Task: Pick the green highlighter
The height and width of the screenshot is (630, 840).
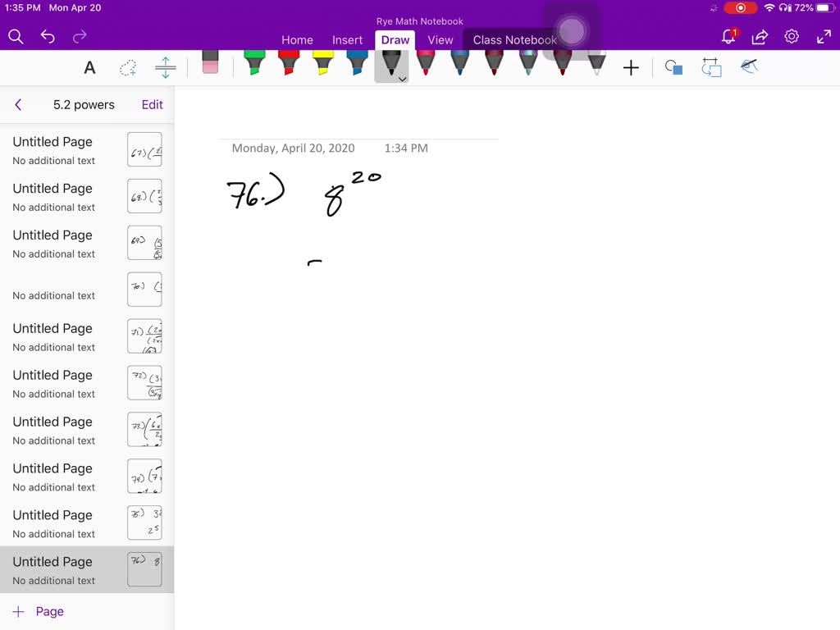Action: tap(254, 64)
